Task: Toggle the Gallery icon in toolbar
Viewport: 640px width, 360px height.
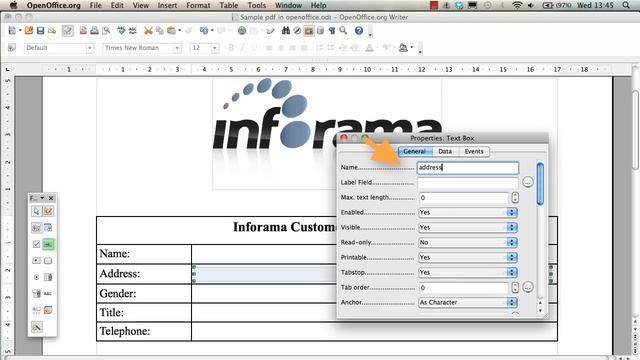Action: pyautogui.click(x=309, y=31)
